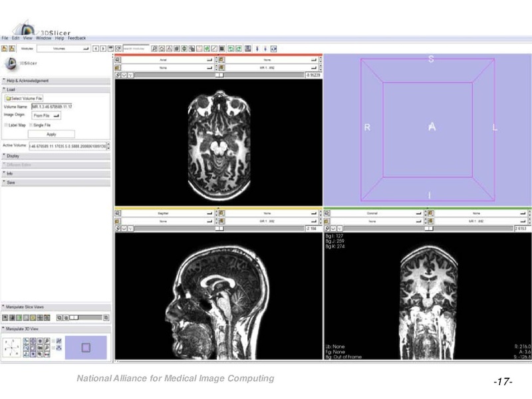Image resolution: width=532 pixels, height=399 pixels.
Task: Click the yellow slice view icon in Manipulate Slice Views
Action: coord(33,318)
